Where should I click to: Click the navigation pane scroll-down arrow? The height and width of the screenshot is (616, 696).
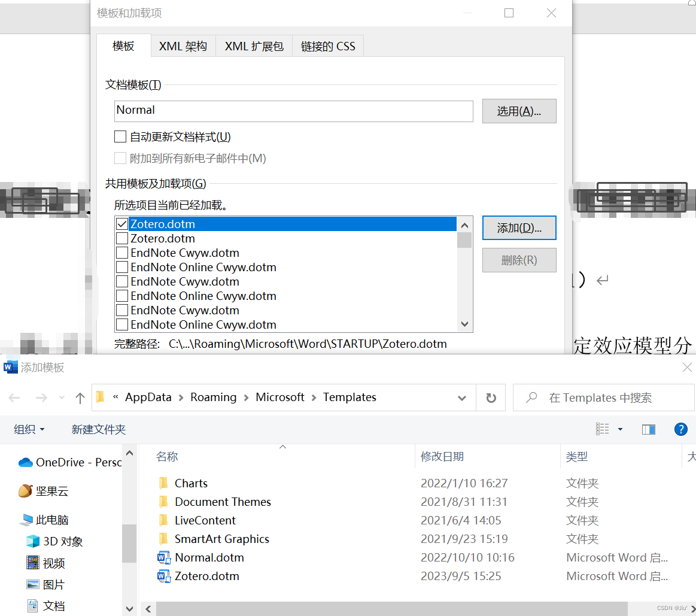pos(129,608)
